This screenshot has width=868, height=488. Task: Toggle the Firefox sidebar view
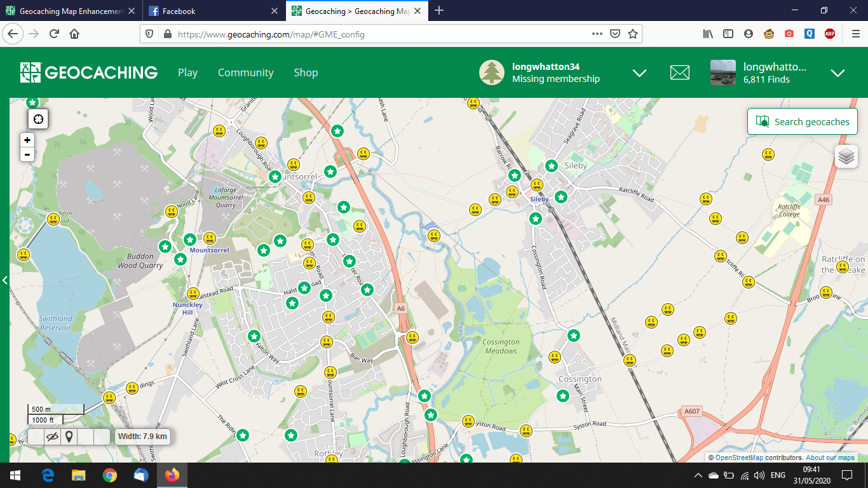[x=728, y=34]
